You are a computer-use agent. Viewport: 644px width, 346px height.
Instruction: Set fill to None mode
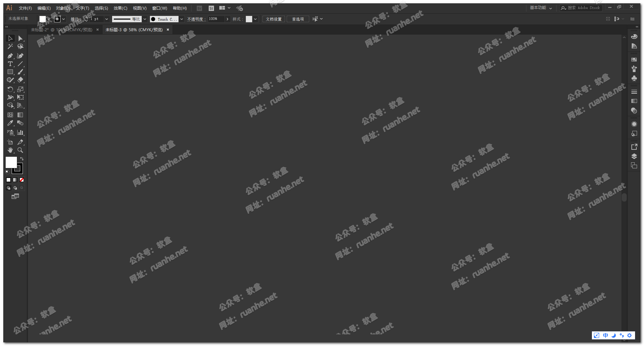[22, 180]
